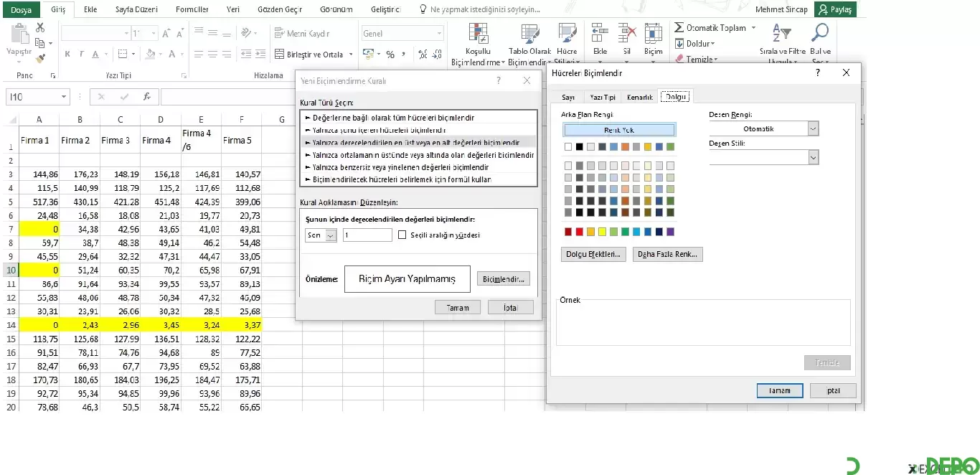Click the center align icon

tap(213, 54)
